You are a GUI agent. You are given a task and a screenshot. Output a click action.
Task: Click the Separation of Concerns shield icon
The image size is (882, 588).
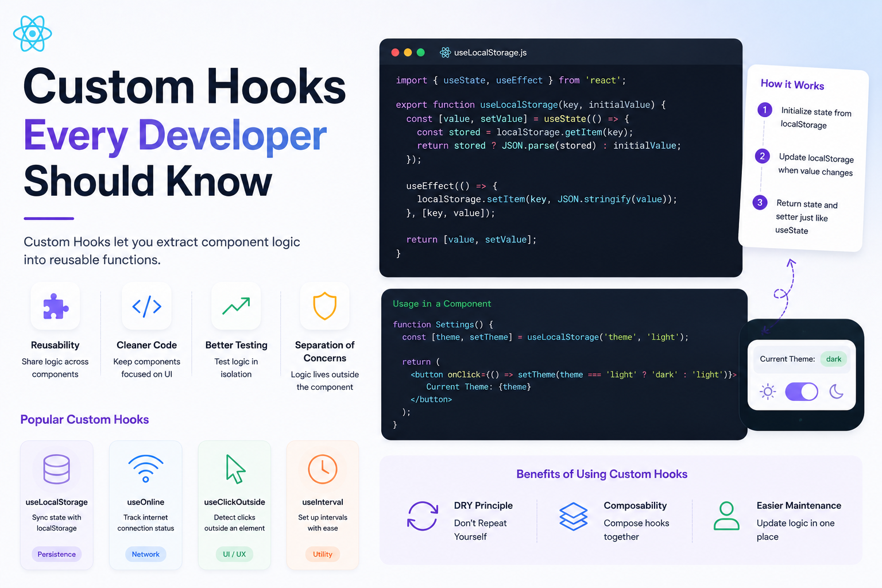click(325, 306)
